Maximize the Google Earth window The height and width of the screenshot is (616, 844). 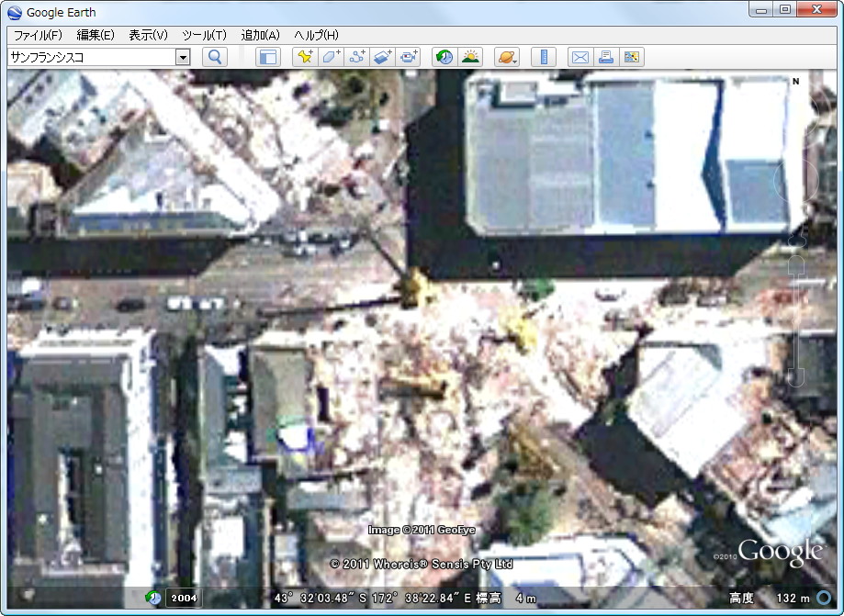[x=785, y=10]
